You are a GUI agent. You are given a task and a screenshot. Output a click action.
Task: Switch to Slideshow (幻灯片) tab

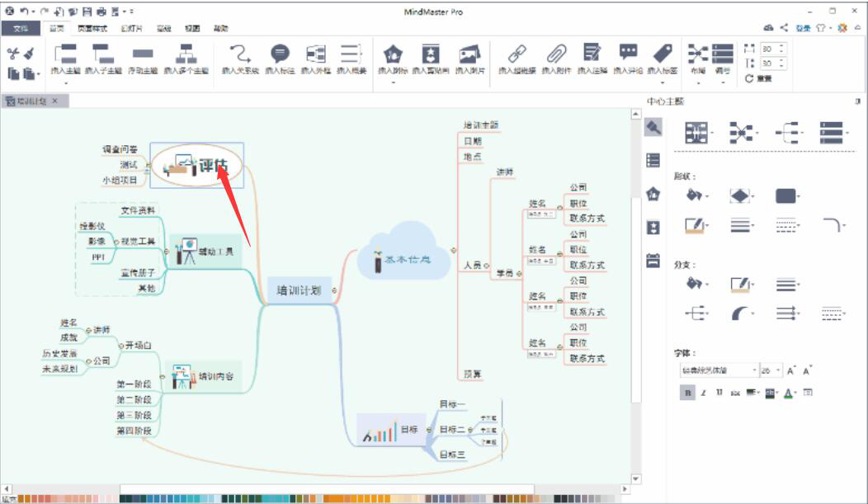click(132, 28)
